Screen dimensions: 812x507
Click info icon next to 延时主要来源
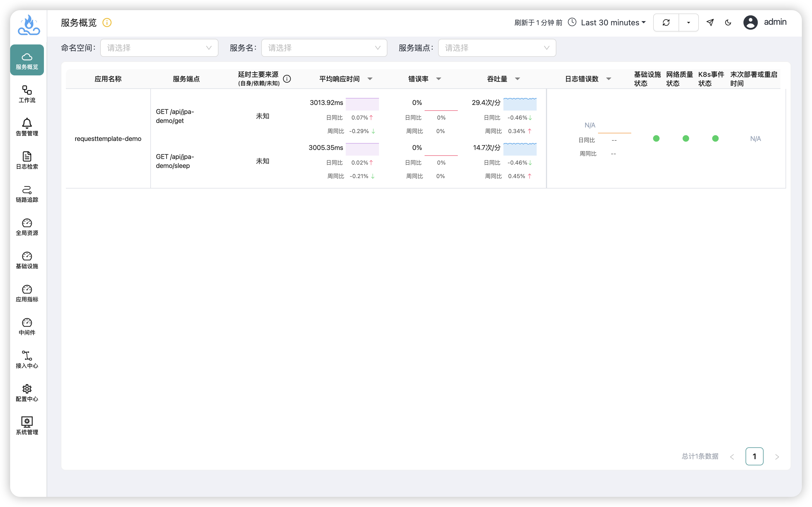click(287, 79)
